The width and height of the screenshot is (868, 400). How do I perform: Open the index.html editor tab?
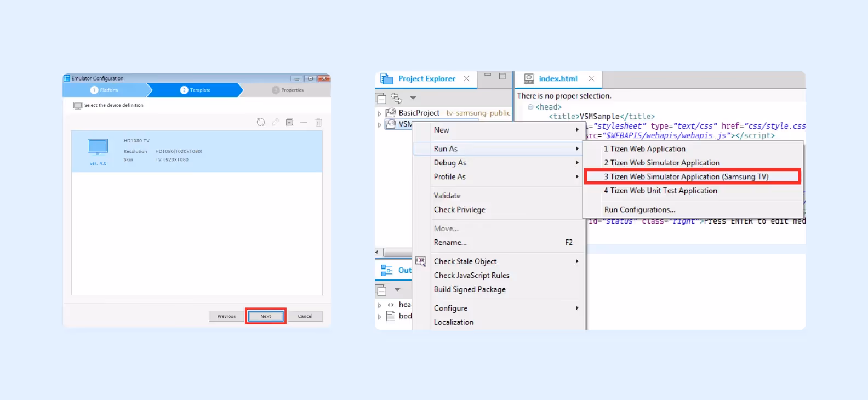click(x=558, y=78)
